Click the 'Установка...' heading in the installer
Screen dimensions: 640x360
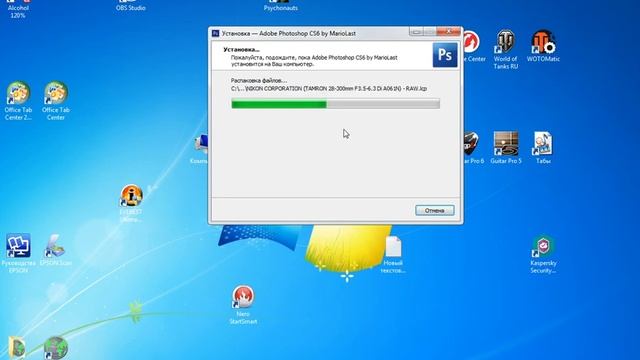241,49
